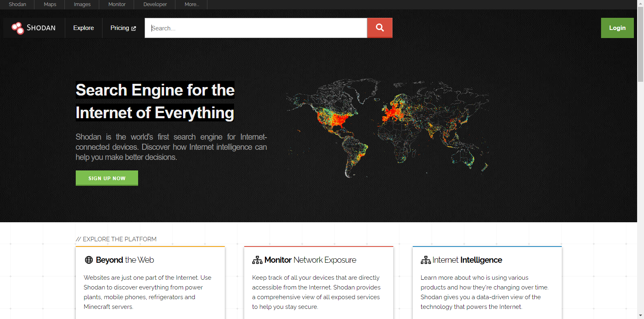
Task: Click the Shodan logo icon
Action: coord(17,28)
